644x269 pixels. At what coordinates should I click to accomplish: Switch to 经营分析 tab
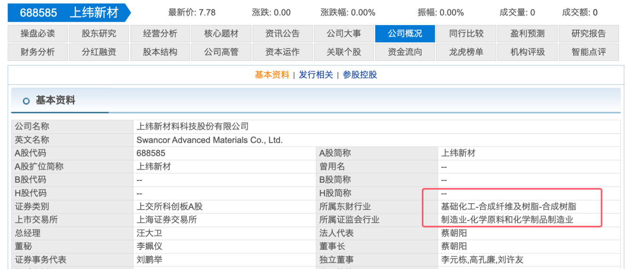click(160, 34)
